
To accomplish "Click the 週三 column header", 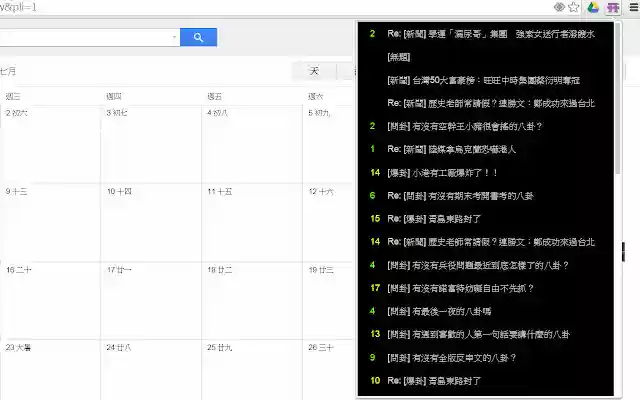I will pos(13,96).
